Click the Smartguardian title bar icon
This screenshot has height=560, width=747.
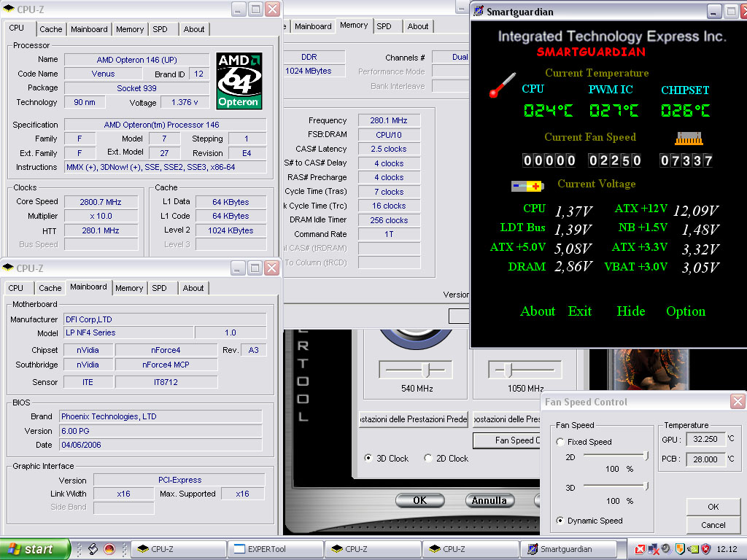(x=479, y=11)
